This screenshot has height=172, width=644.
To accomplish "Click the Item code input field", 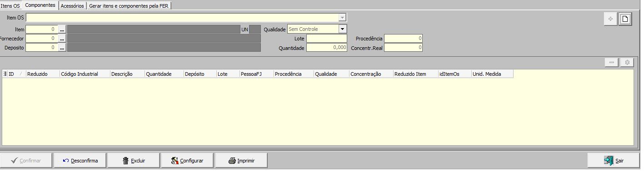I will (42, 29).
